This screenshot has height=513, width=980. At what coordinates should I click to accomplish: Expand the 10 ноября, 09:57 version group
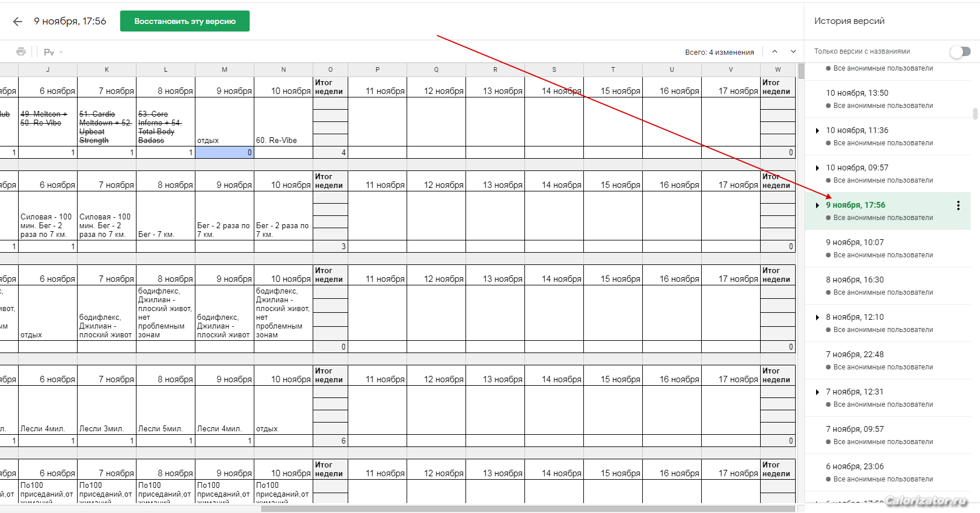(x=817, y=168)
